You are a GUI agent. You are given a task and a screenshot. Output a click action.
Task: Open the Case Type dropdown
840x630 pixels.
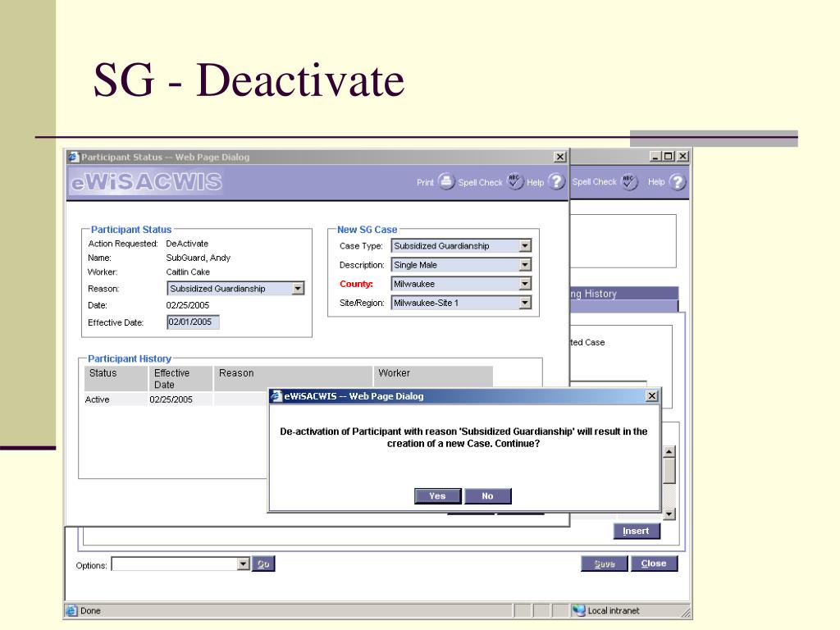(525, 246)
